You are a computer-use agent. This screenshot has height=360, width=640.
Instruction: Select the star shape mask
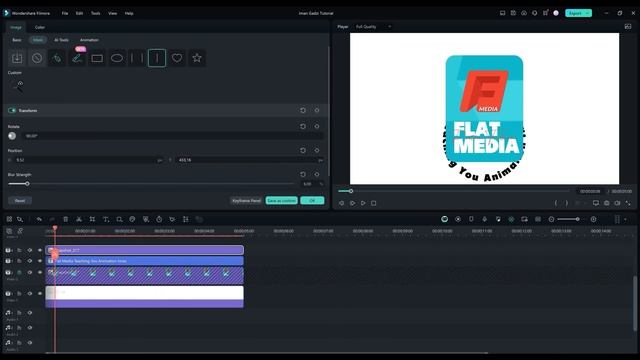(x=197, y=58)
